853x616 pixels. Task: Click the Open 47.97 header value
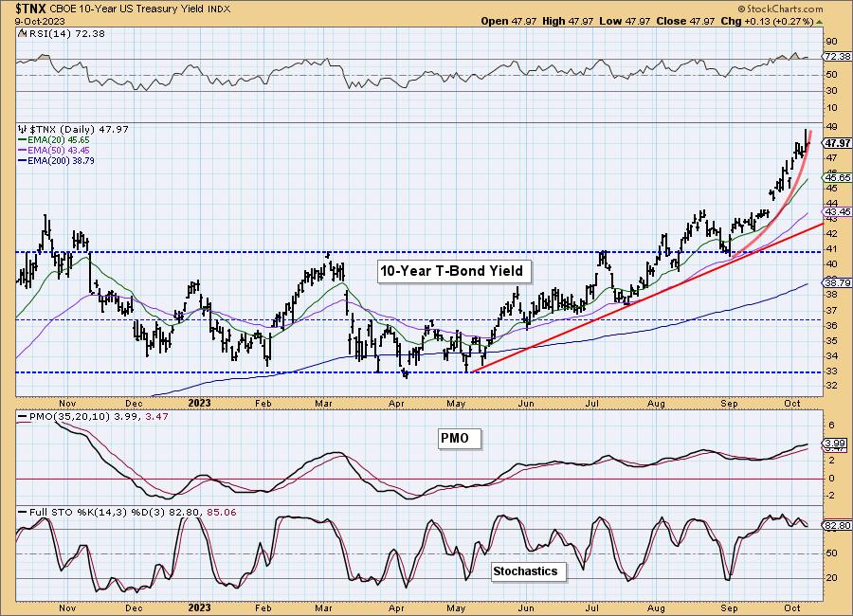[509, 21]
